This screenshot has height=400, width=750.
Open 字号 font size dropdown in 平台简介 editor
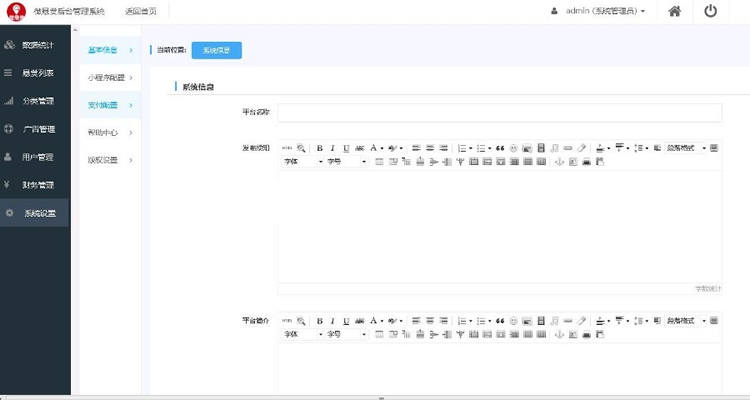(346, 333)
